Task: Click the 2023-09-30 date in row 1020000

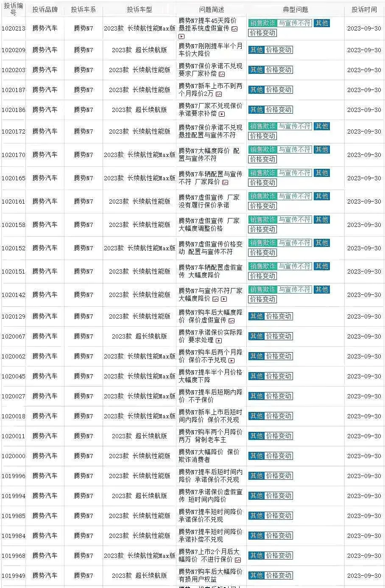Action: (x=364, y=456)
